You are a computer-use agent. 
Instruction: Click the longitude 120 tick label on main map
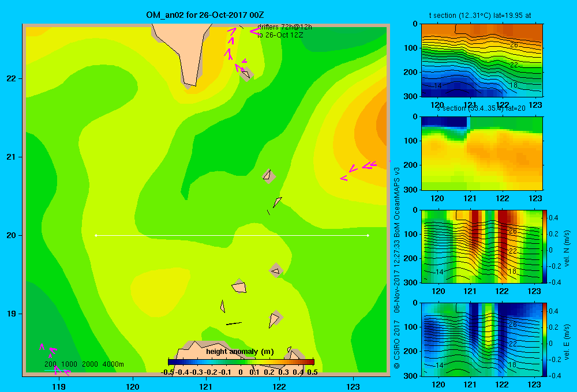(x=133, y=386)
